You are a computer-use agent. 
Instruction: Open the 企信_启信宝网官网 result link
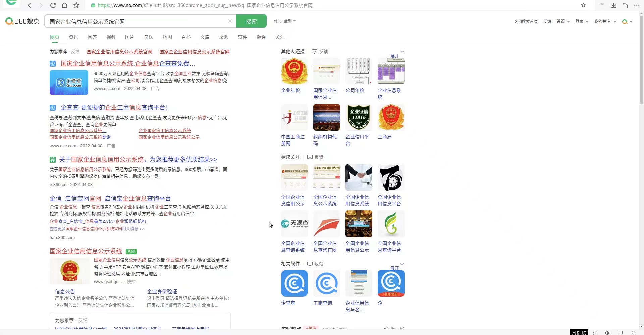[x=110, y=198]
